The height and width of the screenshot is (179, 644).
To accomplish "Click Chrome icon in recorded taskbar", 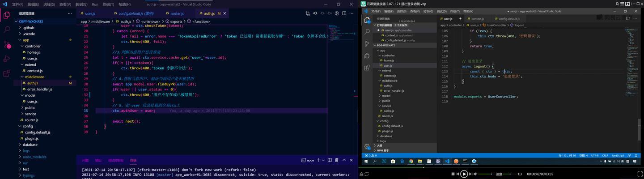I will point(411,161).
